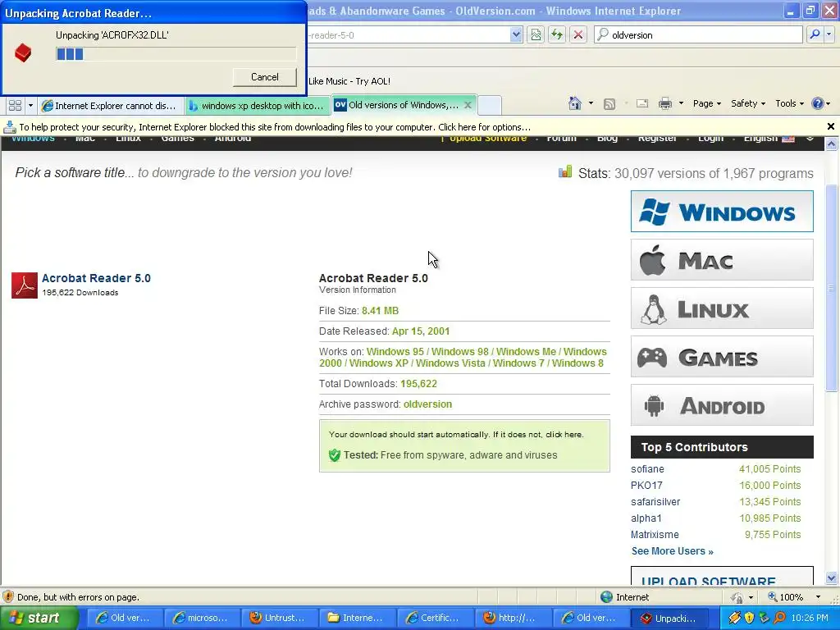The height and width of the screenshot is (630, 840).
Task: Open 'Interne...' folder taskbar item
Action: [356, 618]
